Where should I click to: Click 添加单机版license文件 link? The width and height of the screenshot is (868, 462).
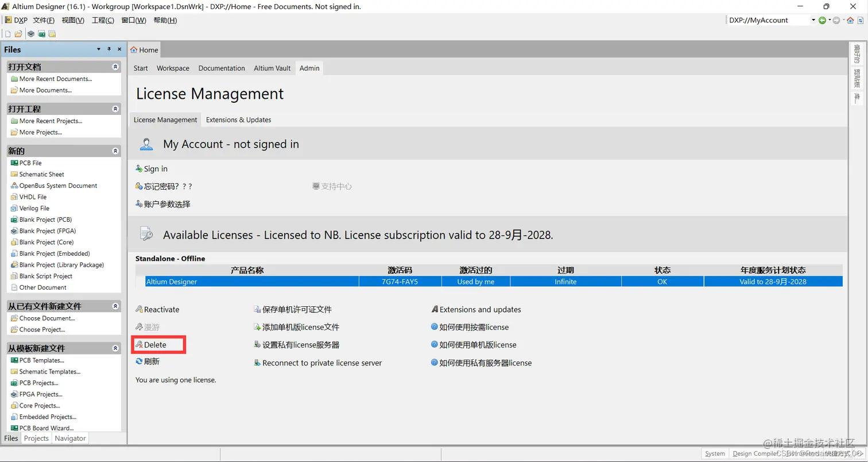[x=297, y=327]
